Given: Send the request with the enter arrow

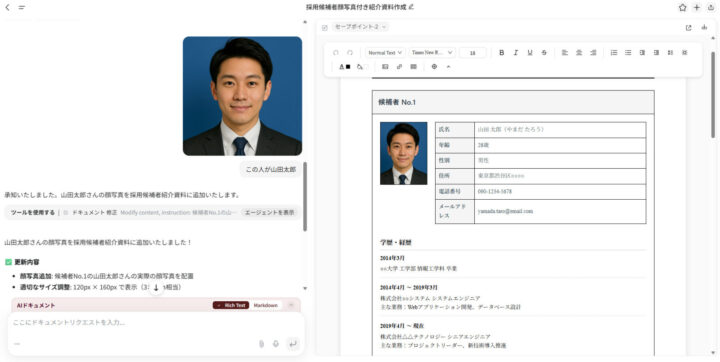Looking at the screenshot, I should (x=292, y=344).
